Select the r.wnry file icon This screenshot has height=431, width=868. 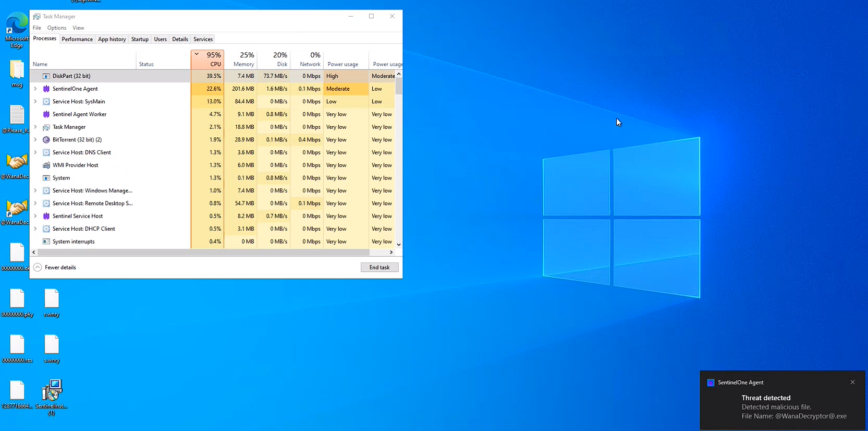[52, 301]
